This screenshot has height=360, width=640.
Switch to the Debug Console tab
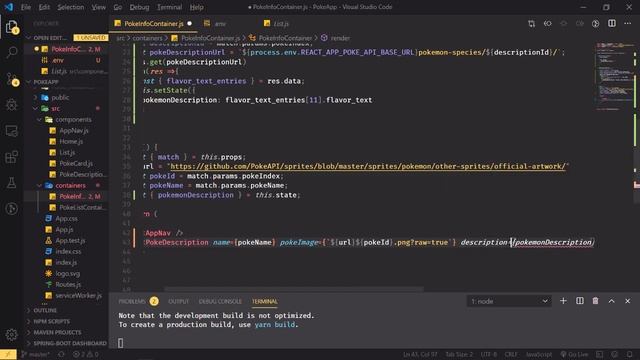(220, 301)
